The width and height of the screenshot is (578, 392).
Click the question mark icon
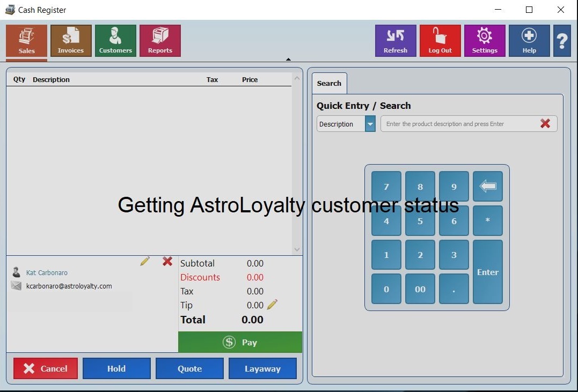[x=562, y=41]
